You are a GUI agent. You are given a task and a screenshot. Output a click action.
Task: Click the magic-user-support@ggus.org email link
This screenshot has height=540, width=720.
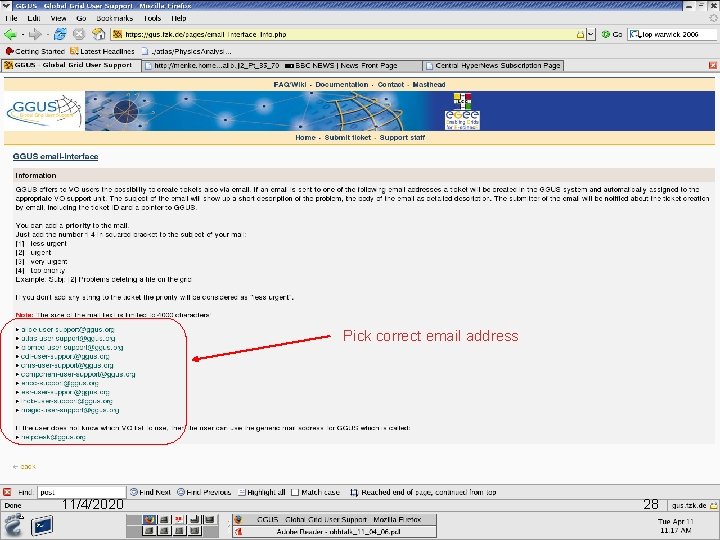point(70,410)
